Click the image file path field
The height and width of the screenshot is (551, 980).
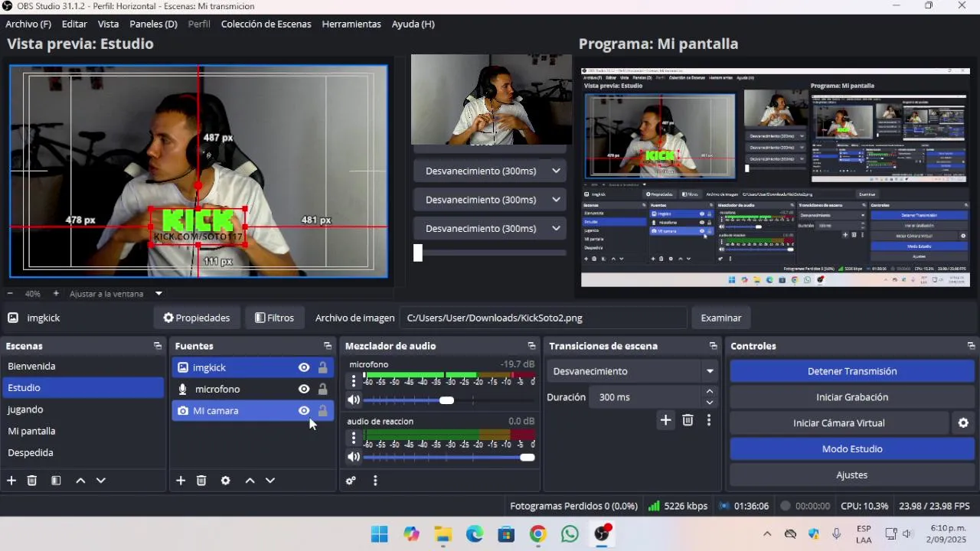[x=543, y=318]
